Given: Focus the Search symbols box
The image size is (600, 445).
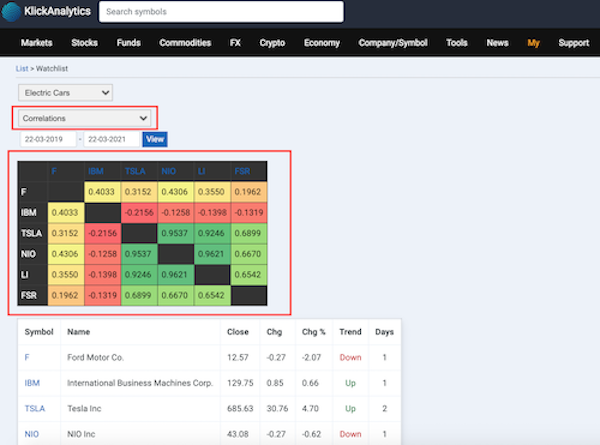Looking at the screenshot, I should pos(221,12).
